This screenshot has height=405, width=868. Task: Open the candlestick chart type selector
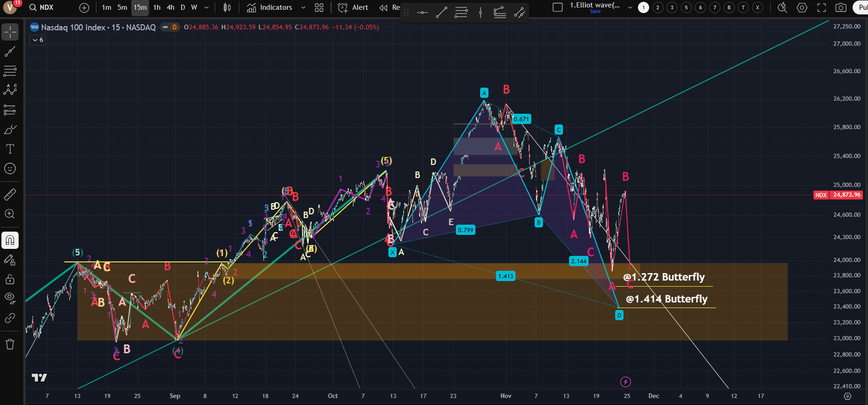227,7
